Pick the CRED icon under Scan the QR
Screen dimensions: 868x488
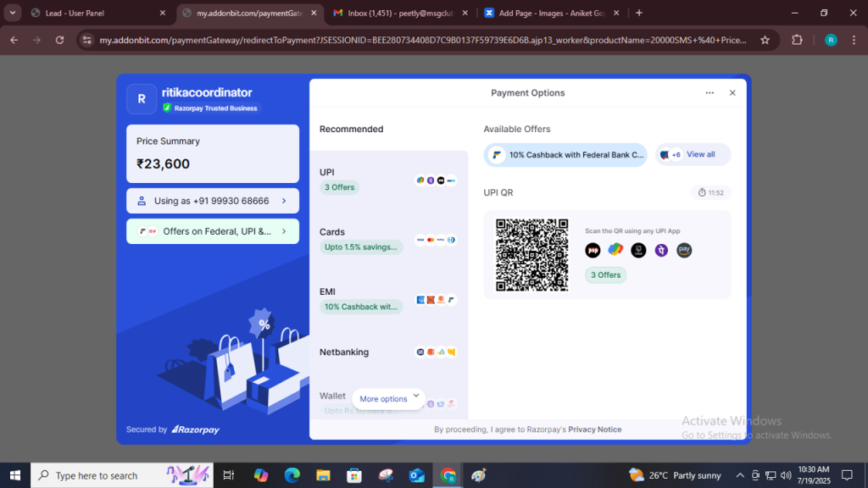[638, 250]
